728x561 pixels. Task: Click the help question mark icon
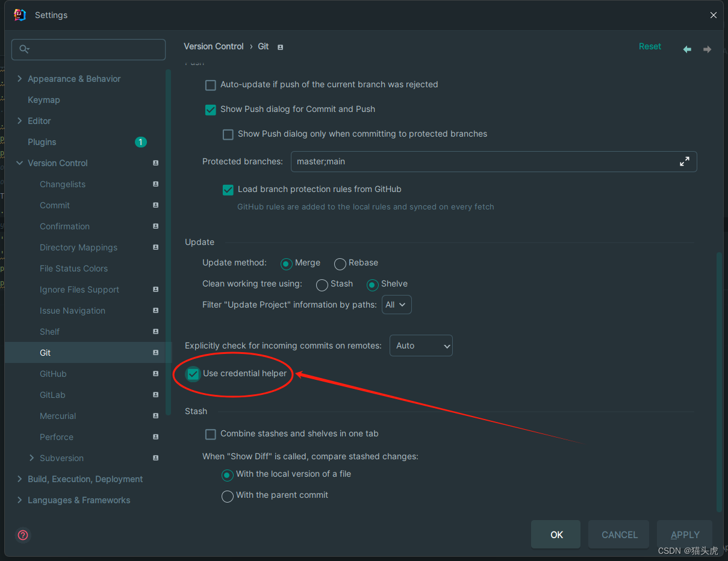click(22, 535)
